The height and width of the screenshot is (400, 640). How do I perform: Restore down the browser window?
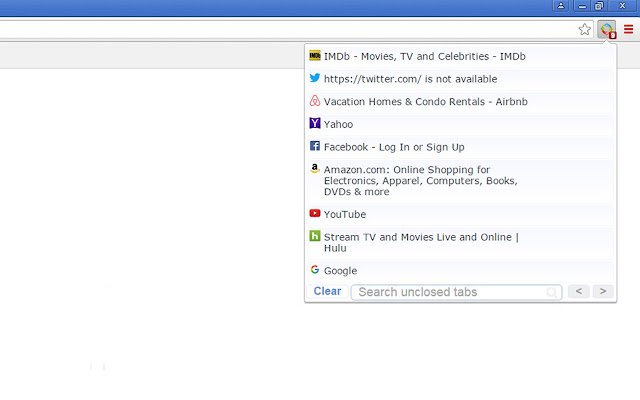pyautogui.click(x=599, y=6)
